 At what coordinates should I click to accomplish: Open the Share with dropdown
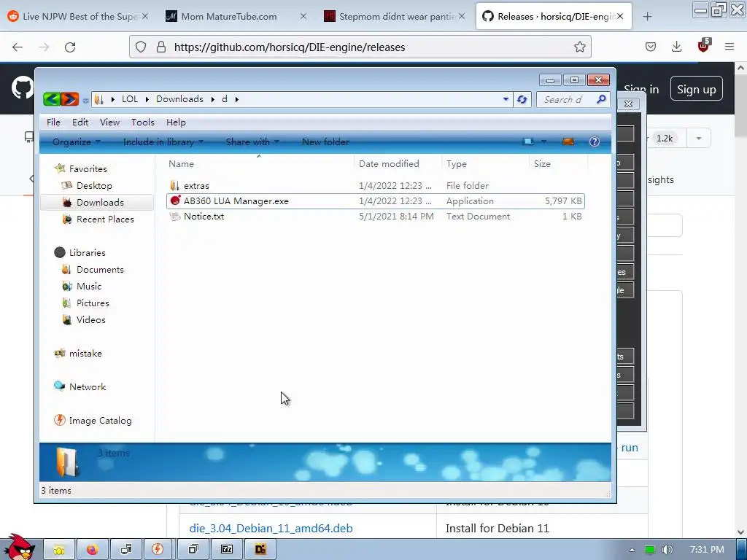point(252,142)
